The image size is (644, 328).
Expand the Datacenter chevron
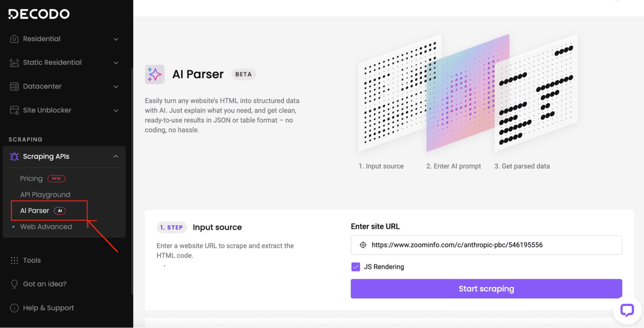tap(116, 87)
